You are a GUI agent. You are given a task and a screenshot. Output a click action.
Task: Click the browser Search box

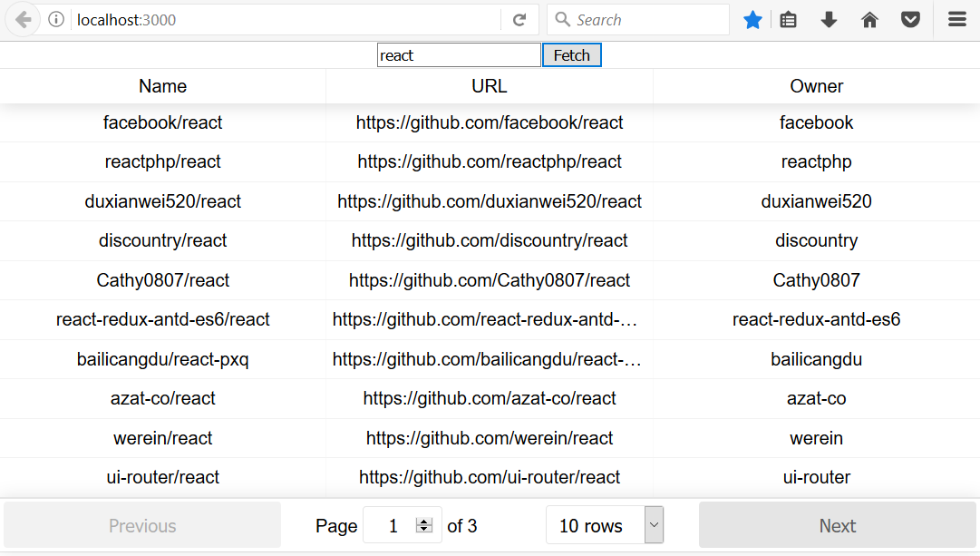point(638,20)
